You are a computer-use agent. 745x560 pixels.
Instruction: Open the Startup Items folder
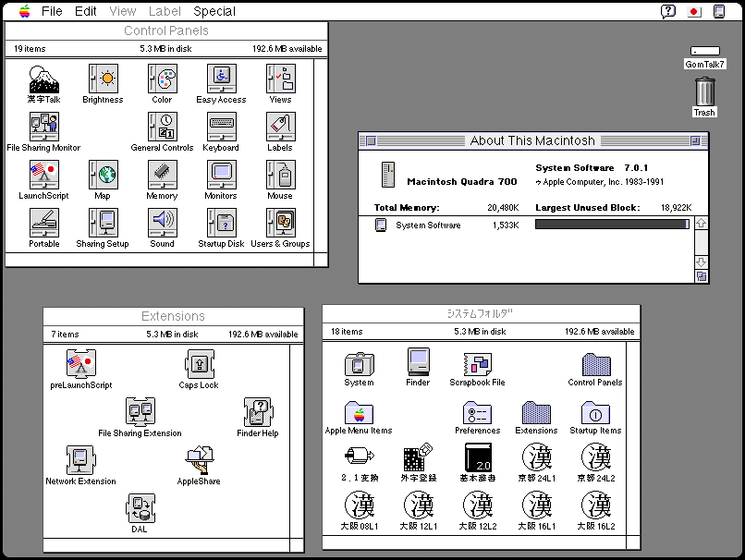pyautogui.click(x=596, y=412)
